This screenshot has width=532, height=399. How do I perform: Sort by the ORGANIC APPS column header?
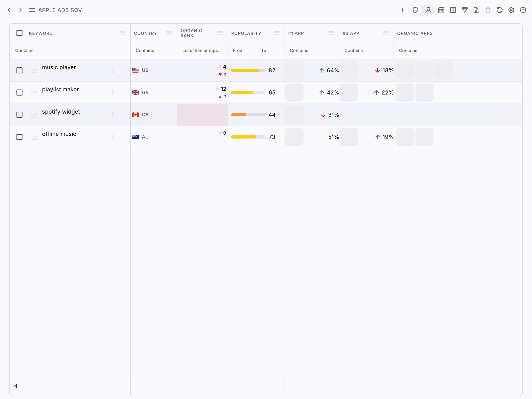coord(415,34)
